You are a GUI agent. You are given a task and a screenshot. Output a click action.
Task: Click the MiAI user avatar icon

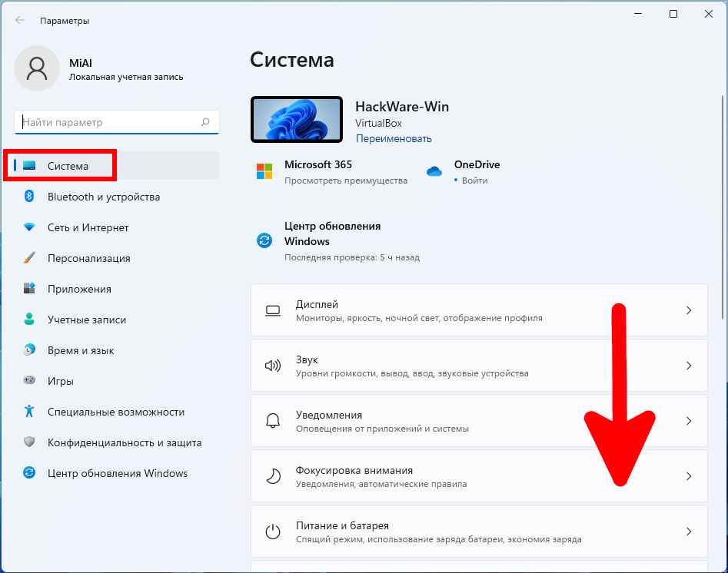(x=36, y=68)
